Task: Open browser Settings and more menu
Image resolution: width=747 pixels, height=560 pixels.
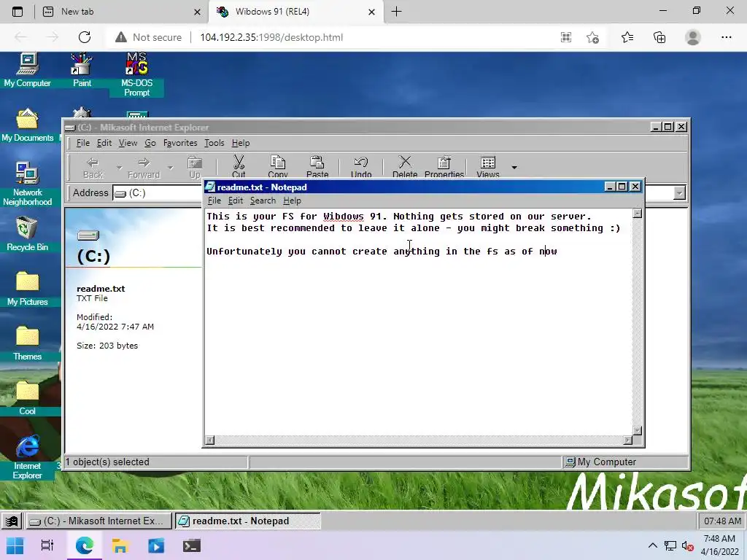Action: pyautogui.click(x=726, y=37)
